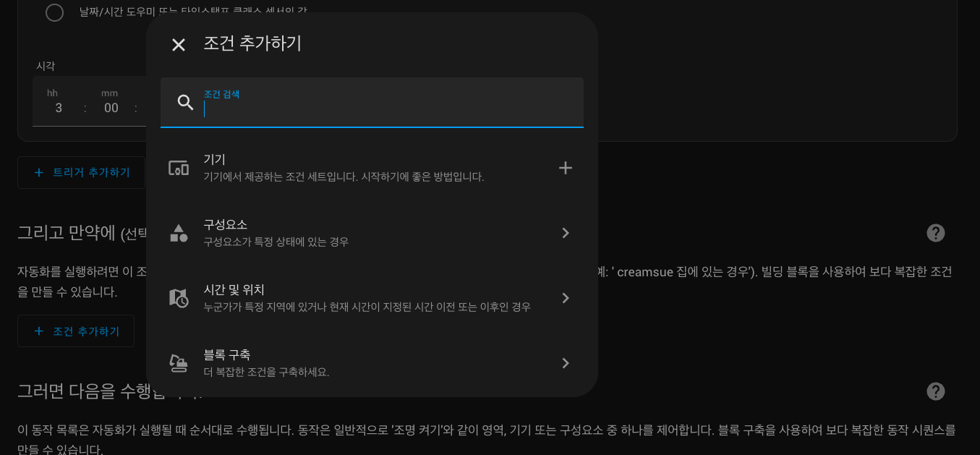Image resolution: width=980 pixels, height=455 pixels.
Task: Expand 시간 및 위치 using the chevron
Action: (x=566, y=298)
